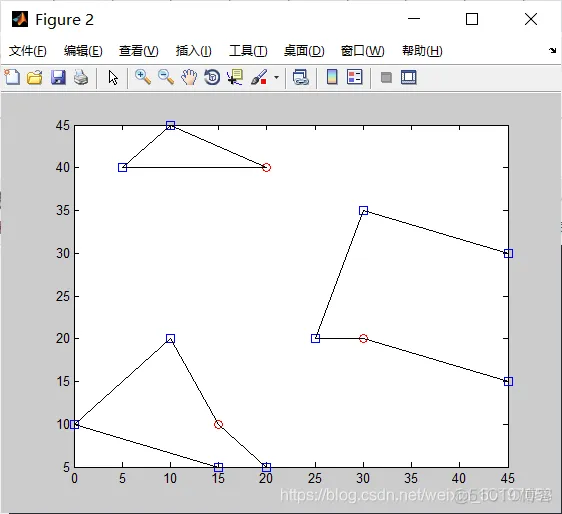
Task: Click the MATLAB logo in title bar
Action: (20, 19)
